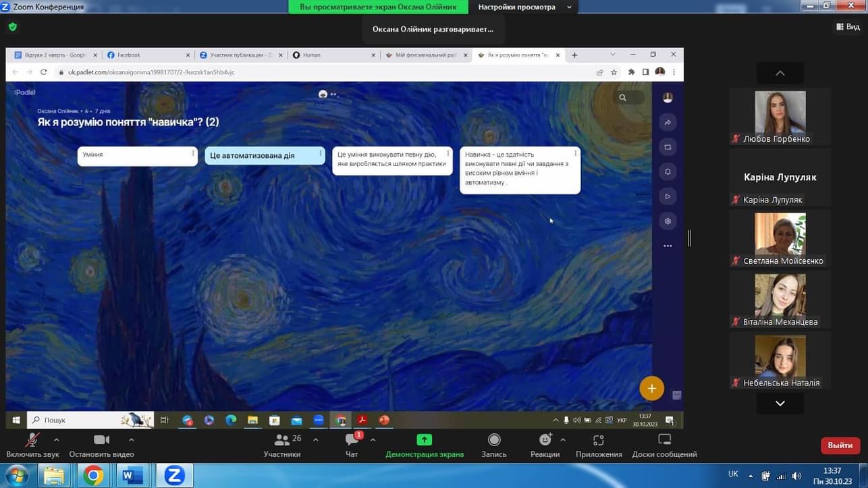Click the Padlet share arrow icon
This screenshot has width=868, height=488.
[x=668, y=123]
